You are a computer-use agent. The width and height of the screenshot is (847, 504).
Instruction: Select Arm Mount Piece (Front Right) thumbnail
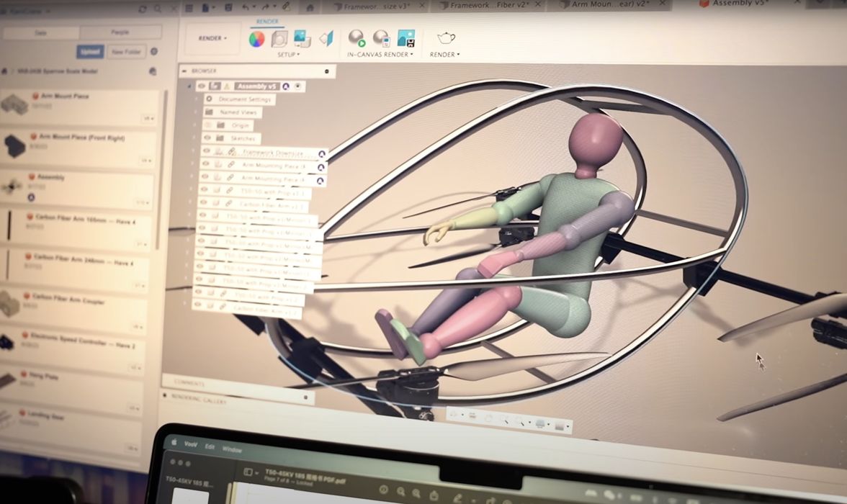pos(14,146)
